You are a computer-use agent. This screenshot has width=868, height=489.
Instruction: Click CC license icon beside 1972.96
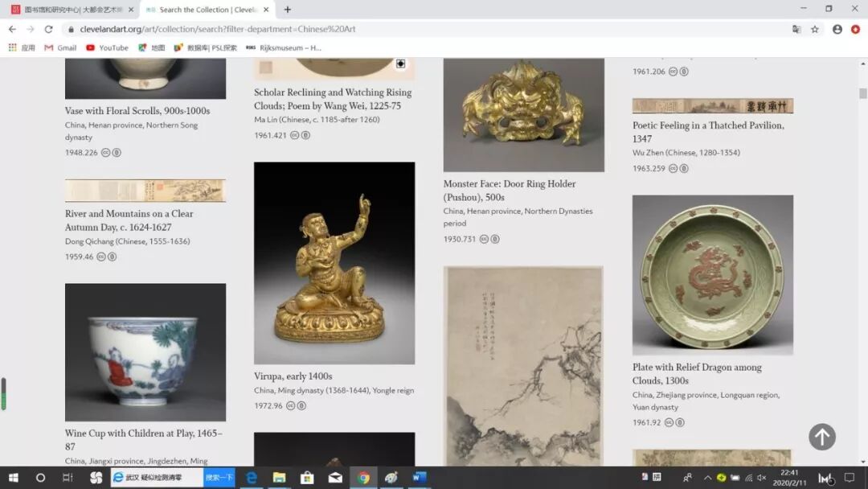tap(291, 406)
